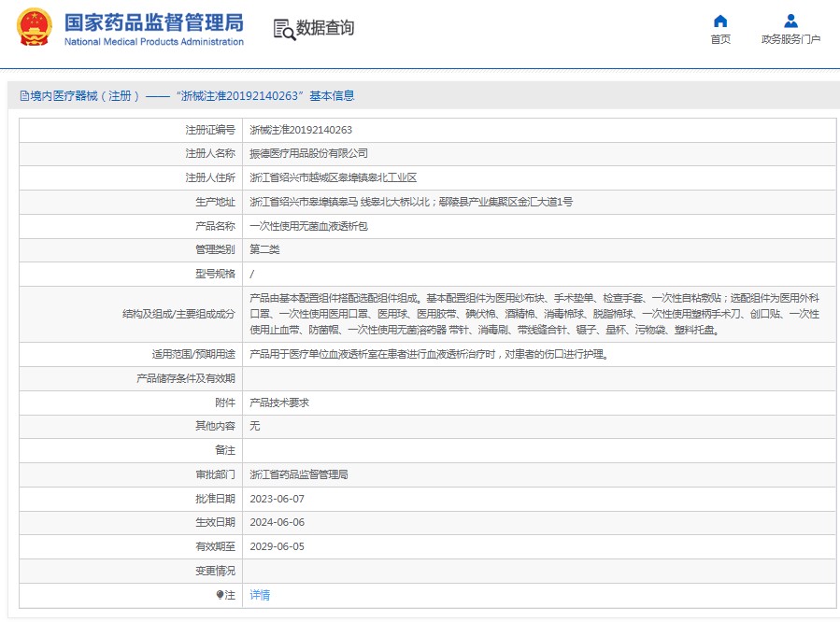
Task: Click the 数据查询 magnifier document icon
Action: [x=283, y=29]
